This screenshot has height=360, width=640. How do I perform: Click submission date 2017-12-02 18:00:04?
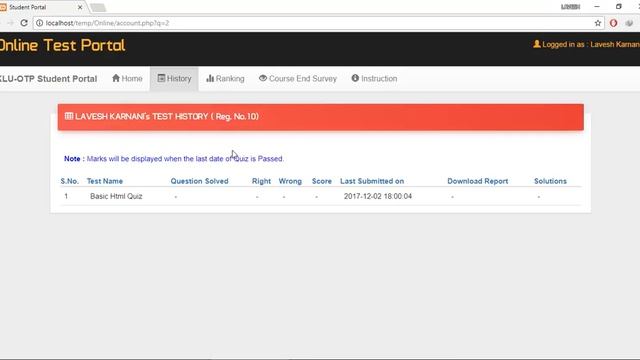[378, 196]
